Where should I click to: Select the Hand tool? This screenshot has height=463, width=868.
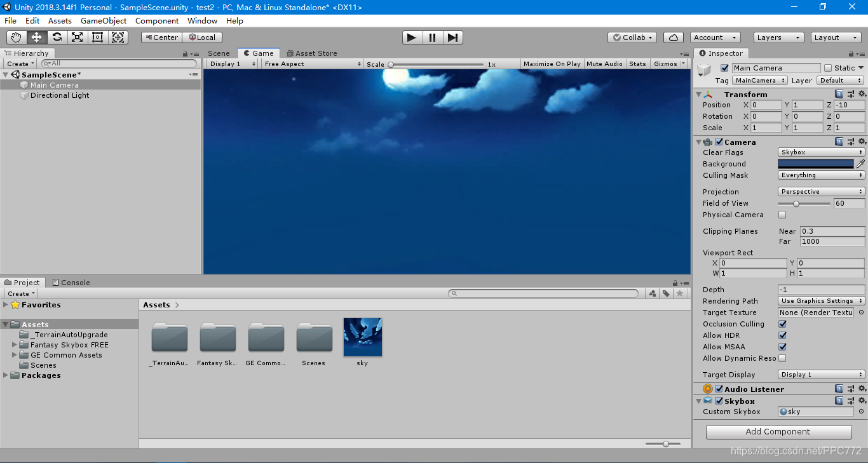[x=17, y=37]
